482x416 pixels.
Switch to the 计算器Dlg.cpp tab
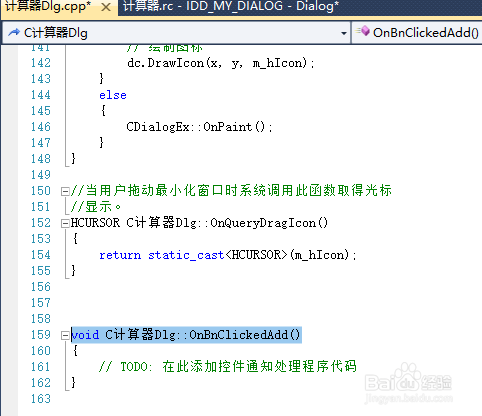pos(48,7)
